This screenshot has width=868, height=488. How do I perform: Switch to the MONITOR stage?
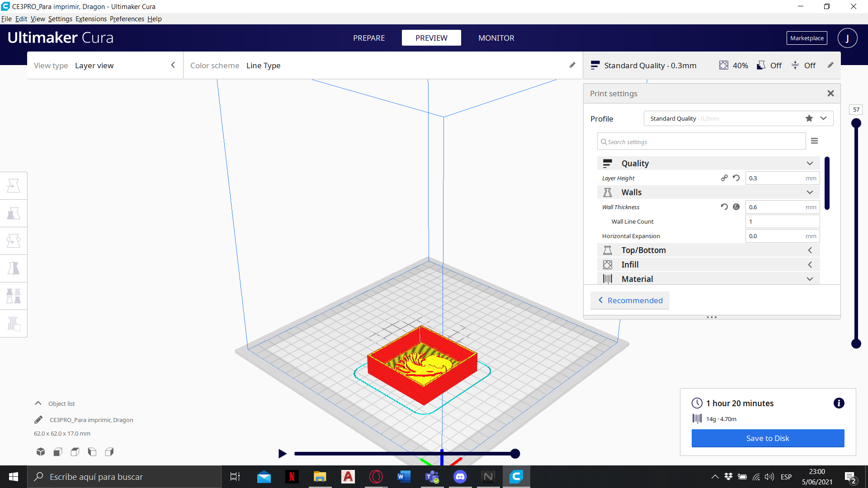(496, 38)
